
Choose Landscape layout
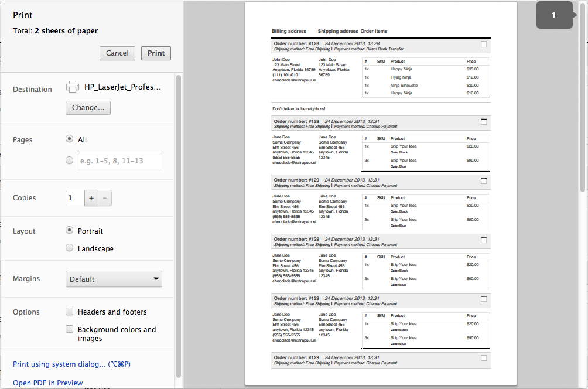(70, 248)
